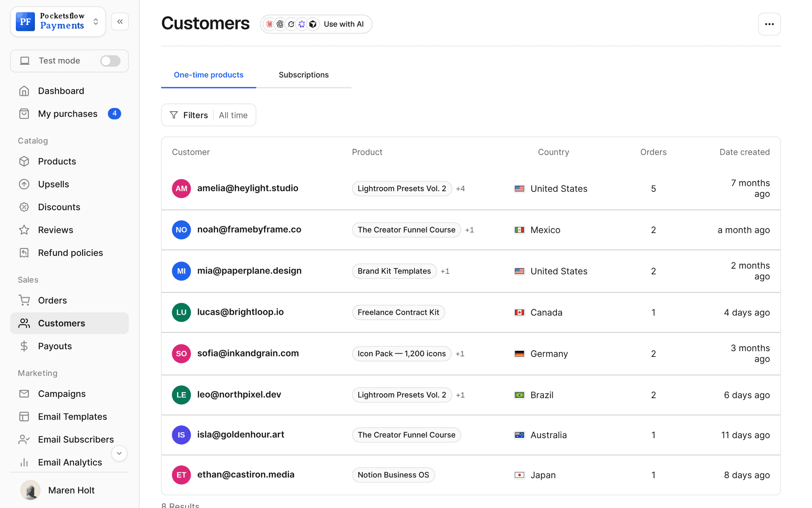This screenshot has height=508, width=812.
Task: Click the Test mode laptop icon
Action: click(25, 61)
